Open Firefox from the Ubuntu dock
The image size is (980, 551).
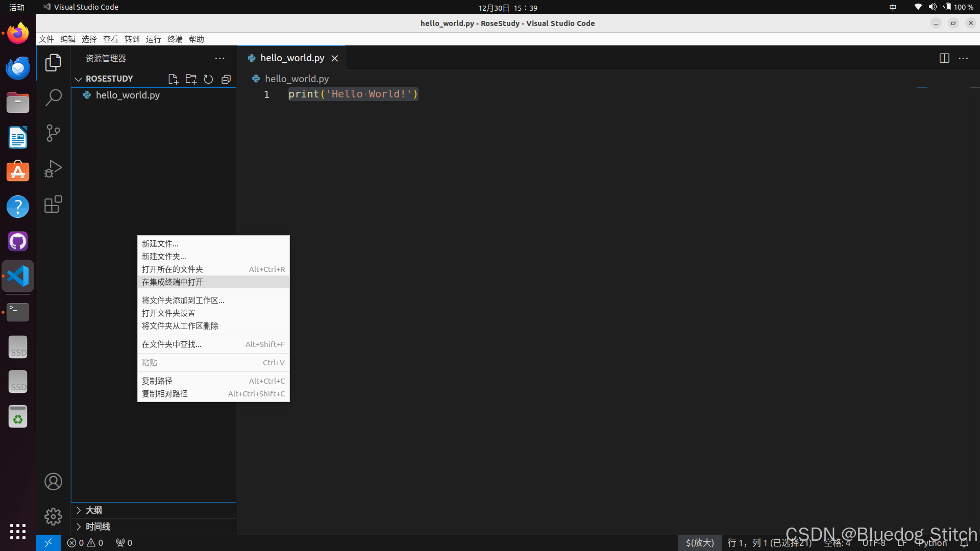click(x=18, y=34)
